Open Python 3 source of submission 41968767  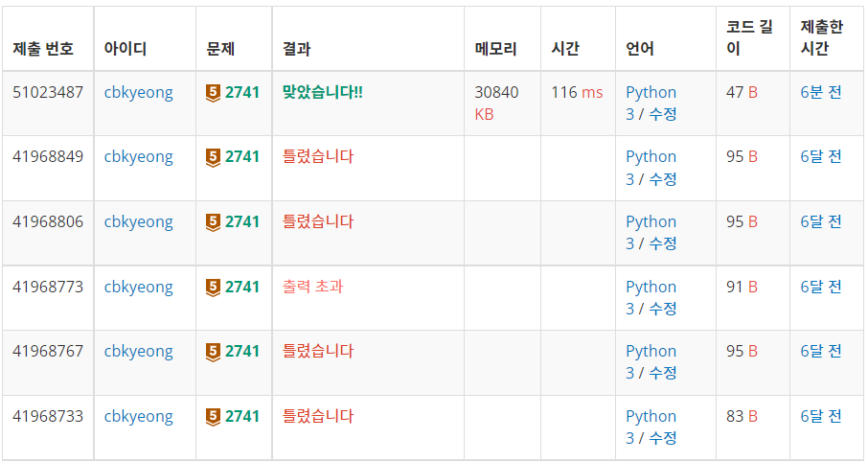(651, 362)
